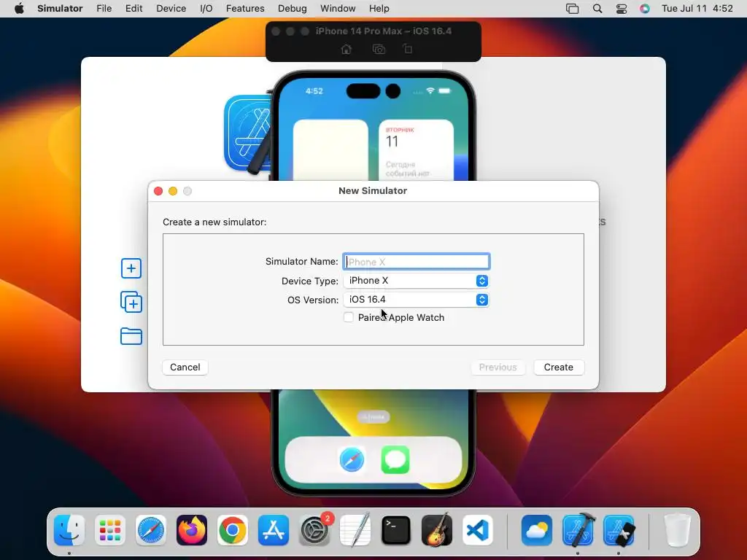This screenshot has width=747, height=560.
Task: Click the add new item plus icon
Action: [131, 268]
